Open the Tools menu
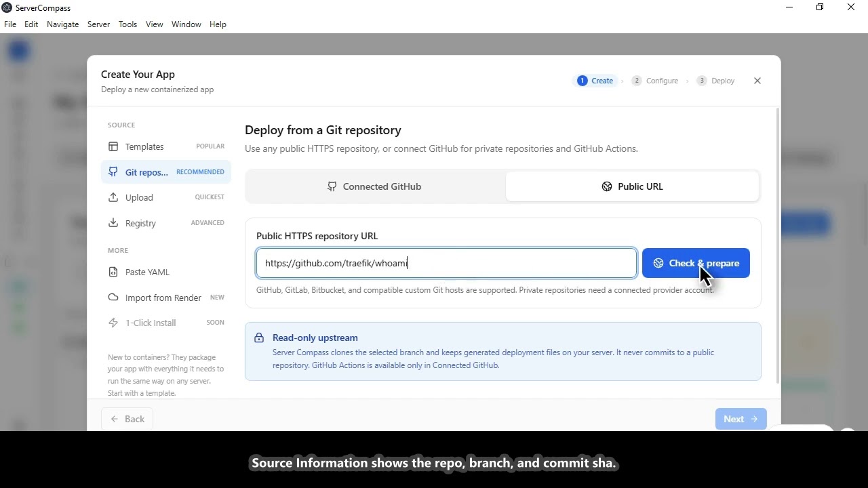The height and width of the screenshot is (488, 868). [127, 24]
